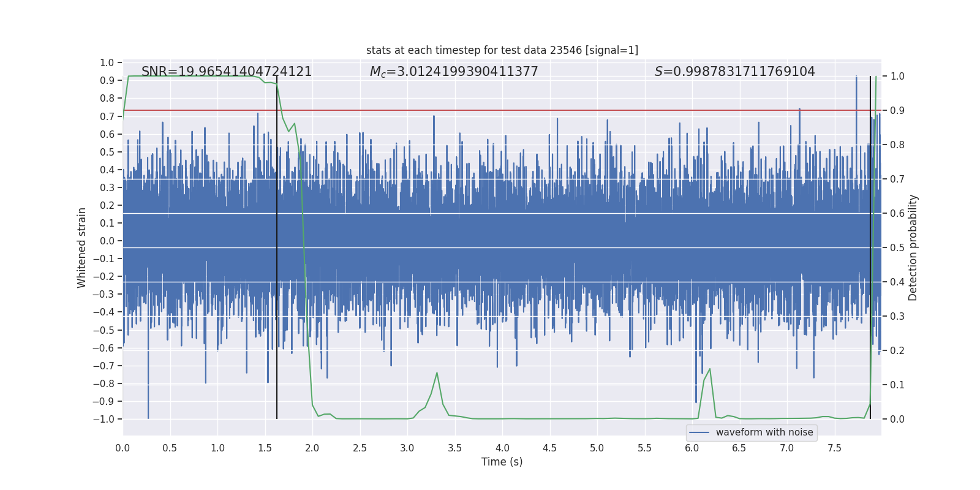This screenshot has width=980, height=490.
Task: Click the 7.5 tick label on time axis
Action: [834, 448]
